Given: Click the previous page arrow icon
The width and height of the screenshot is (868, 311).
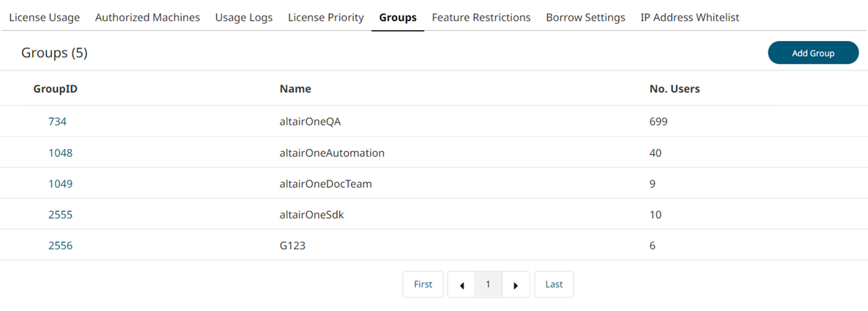Looking at the screenshot, I should click(x=461, y=285).
